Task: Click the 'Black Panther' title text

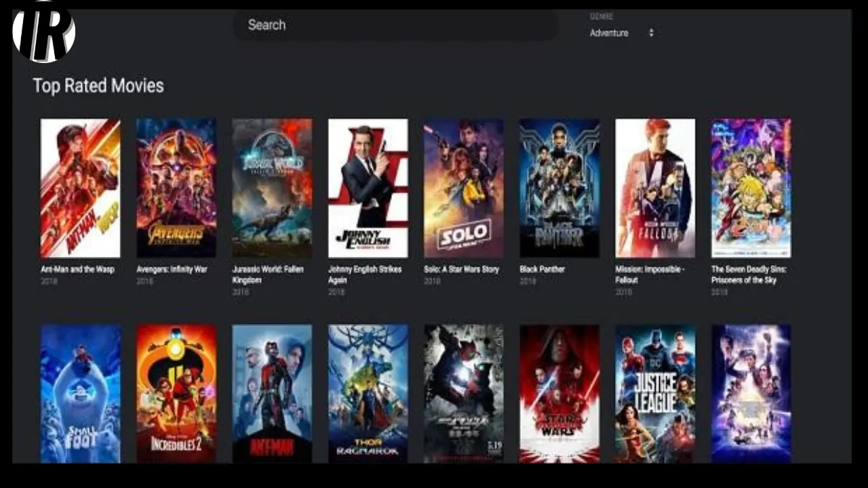Action: click(x=542, y=269)
